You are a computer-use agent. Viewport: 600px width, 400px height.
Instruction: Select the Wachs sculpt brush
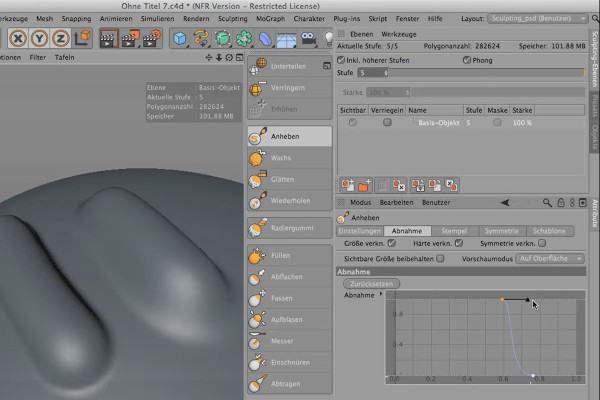coord(290,158)
